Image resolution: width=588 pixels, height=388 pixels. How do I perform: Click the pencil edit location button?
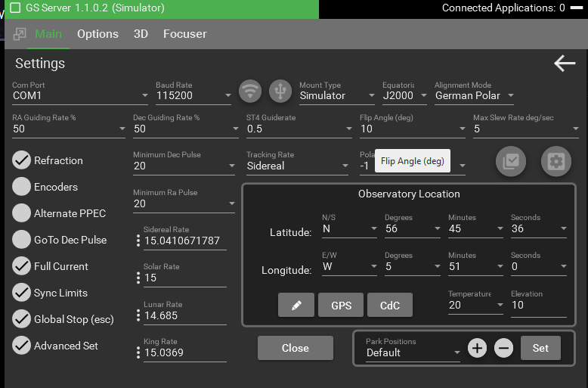[x=296, y=305]
